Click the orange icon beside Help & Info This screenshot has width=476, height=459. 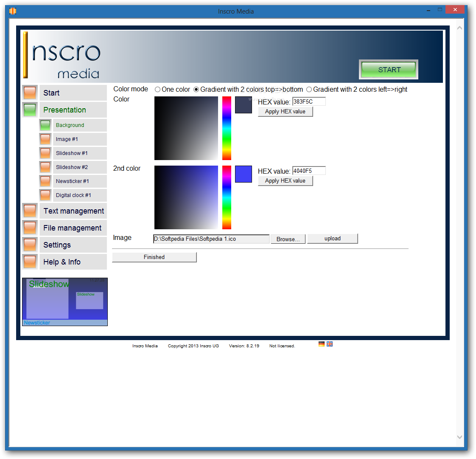(30, 262)
